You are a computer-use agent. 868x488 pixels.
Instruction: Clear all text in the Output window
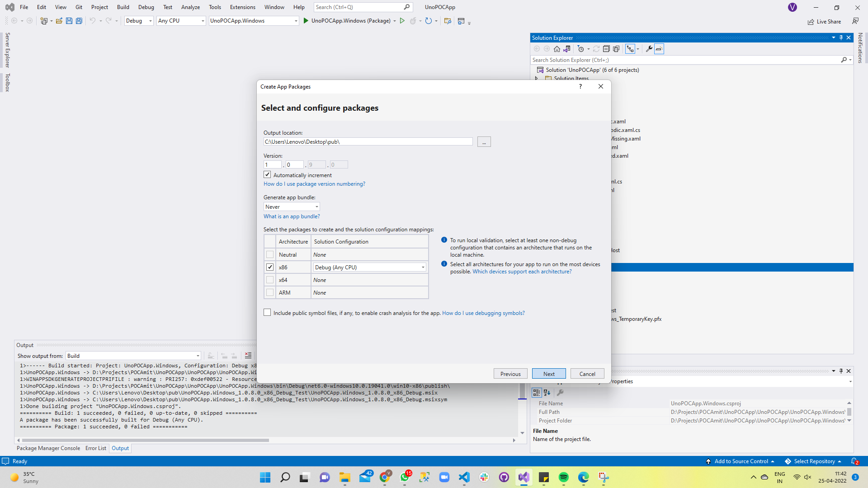(x=248, y=356)
